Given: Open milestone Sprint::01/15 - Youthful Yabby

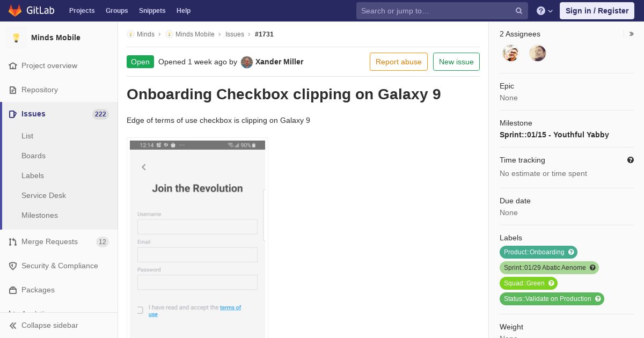Looking at the screenshot, I should tap(554, 135).
